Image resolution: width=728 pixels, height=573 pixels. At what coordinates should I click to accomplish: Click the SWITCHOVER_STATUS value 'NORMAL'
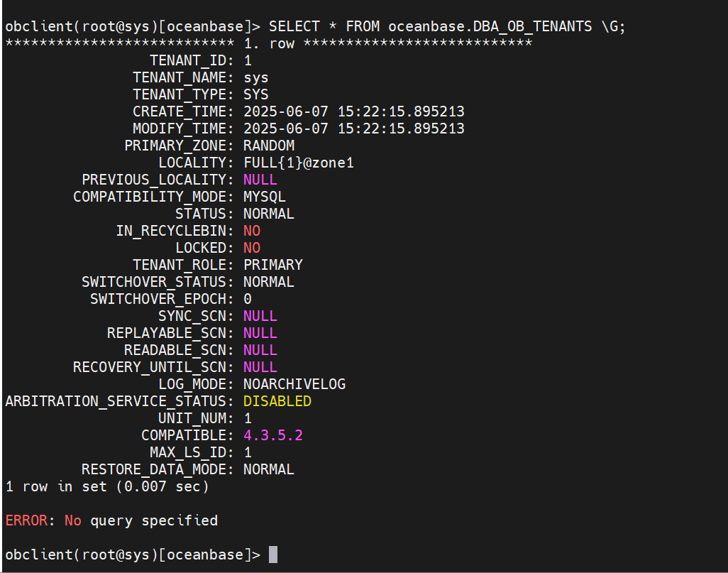pos(269,282)
